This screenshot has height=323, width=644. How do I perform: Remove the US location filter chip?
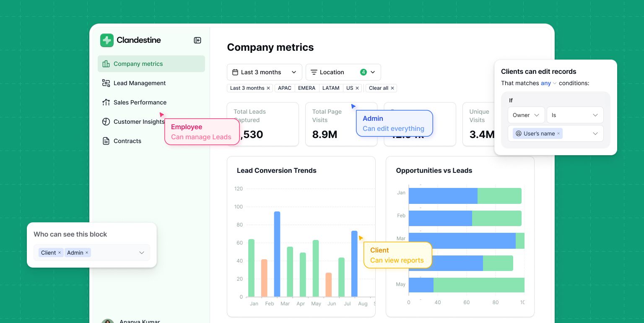[357, 88]
